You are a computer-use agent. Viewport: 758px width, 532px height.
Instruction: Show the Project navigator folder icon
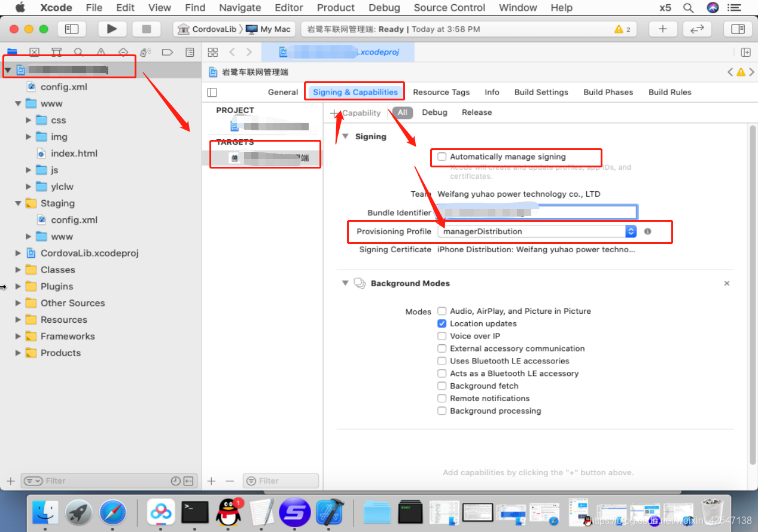pyautogui.click(x=12, y=52)
